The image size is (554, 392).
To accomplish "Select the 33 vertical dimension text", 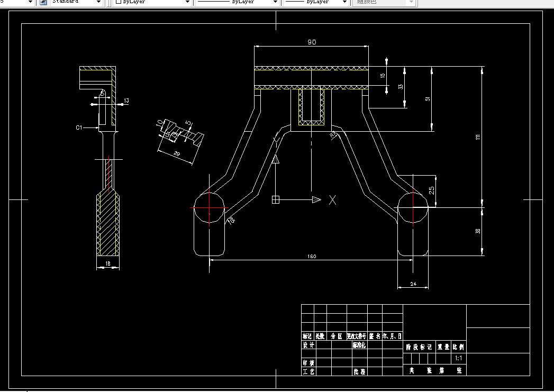I will (x=401, y=87).
